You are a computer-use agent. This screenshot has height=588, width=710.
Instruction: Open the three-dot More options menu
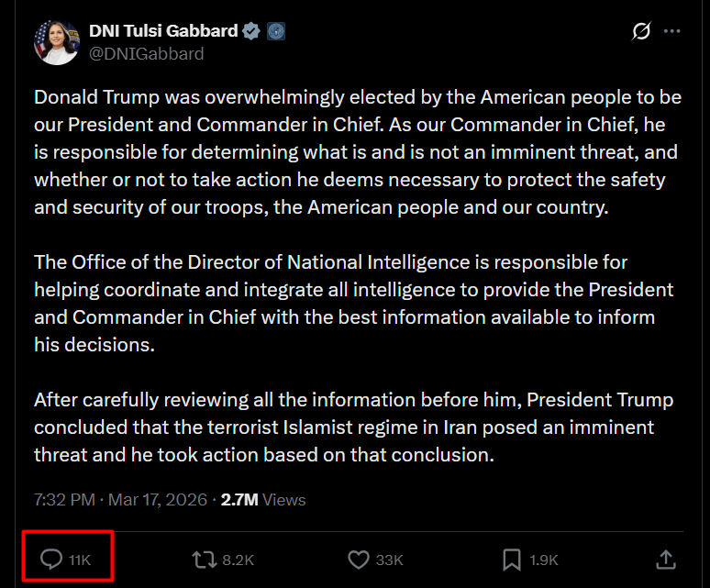pos(672,31)
